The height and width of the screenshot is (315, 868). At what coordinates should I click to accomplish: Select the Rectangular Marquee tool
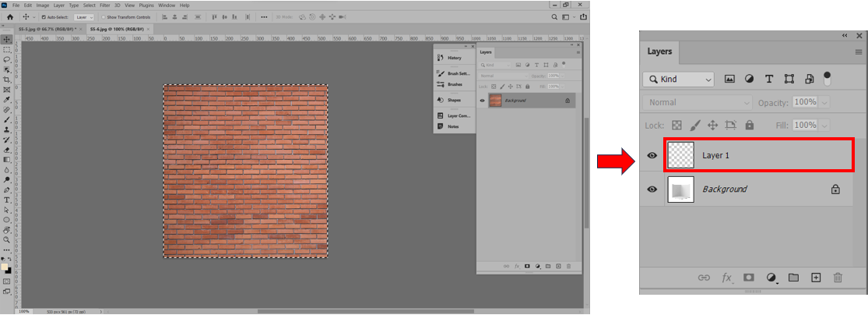pyautogui.click(x=7, y=49)
